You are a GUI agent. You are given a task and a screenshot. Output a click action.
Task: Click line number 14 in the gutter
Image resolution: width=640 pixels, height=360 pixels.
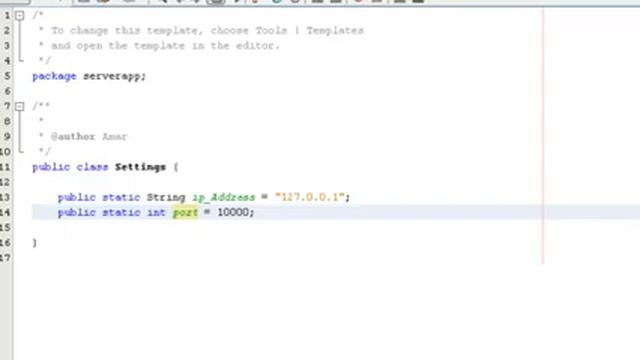pos(5,212)
